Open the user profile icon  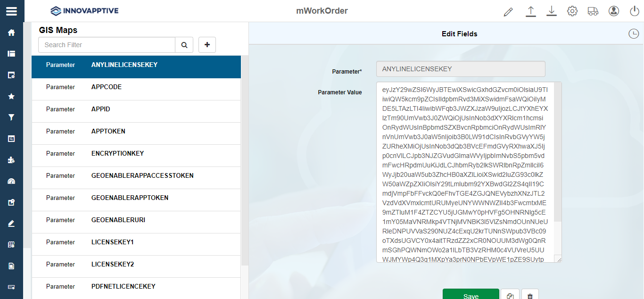pos(613,11)
